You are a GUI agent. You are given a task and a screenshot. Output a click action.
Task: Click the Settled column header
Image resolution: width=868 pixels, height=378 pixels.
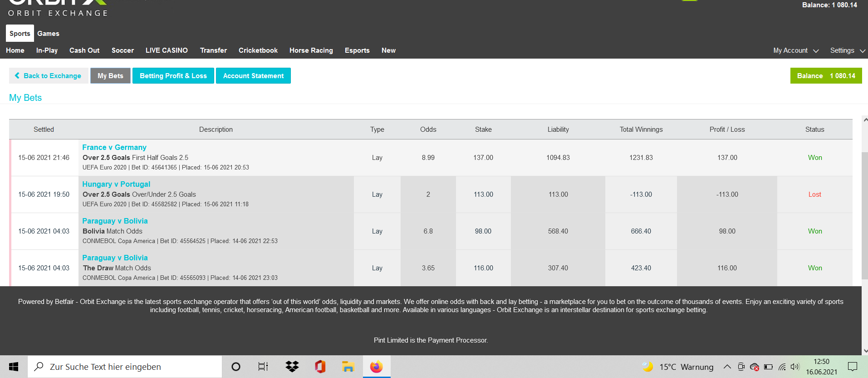tap(44, 129)
